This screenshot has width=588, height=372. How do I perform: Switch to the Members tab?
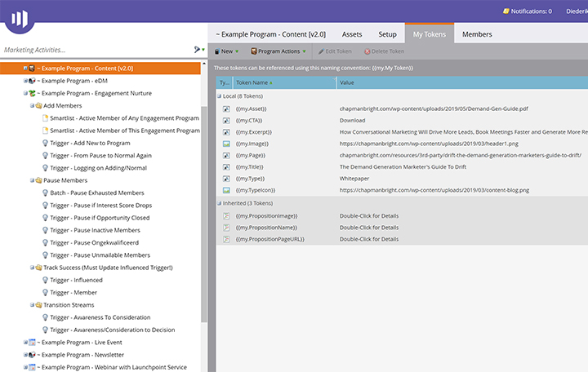(477, 34)
